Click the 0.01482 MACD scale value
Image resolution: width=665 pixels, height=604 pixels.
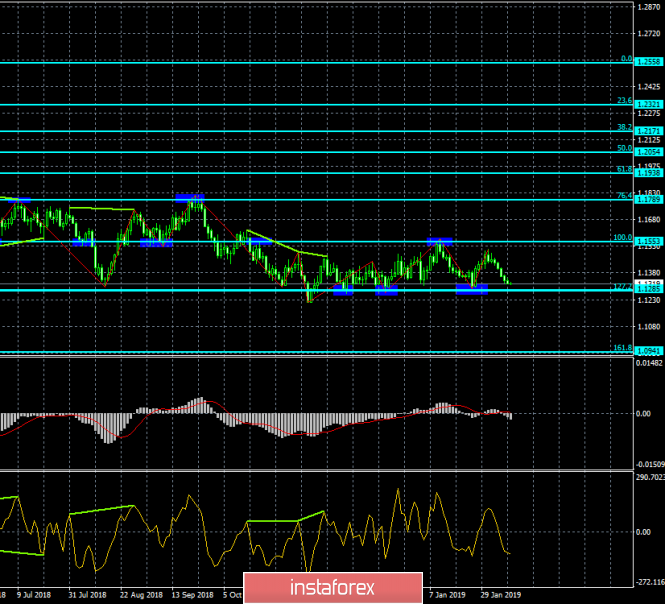coord(649,363)
